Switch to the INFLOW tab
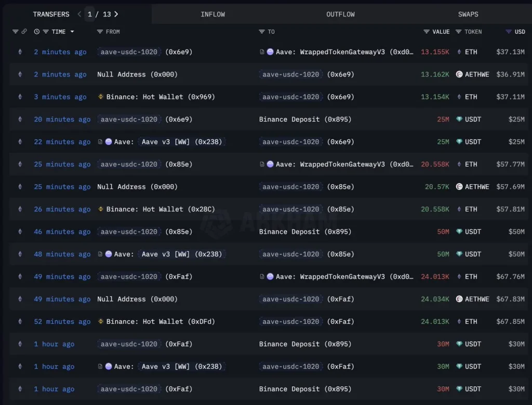 click(x=213, y=14)
